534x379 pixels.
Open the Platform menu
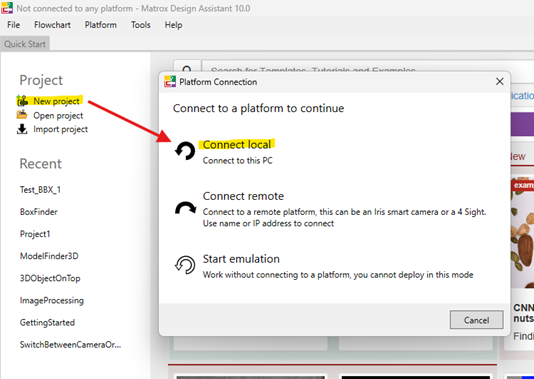tap(100, 25)
